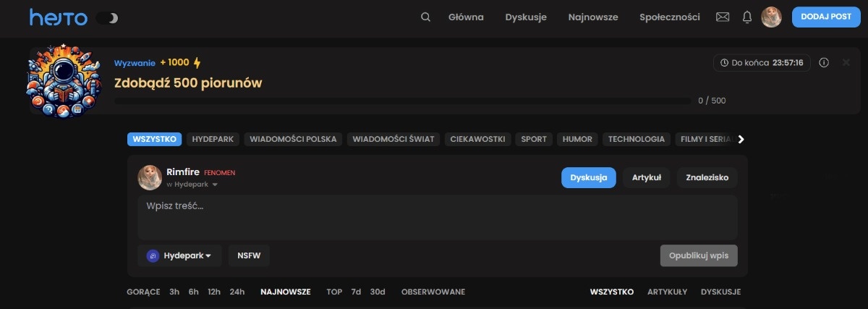Toggle dark mode switch

pos(107,18)
